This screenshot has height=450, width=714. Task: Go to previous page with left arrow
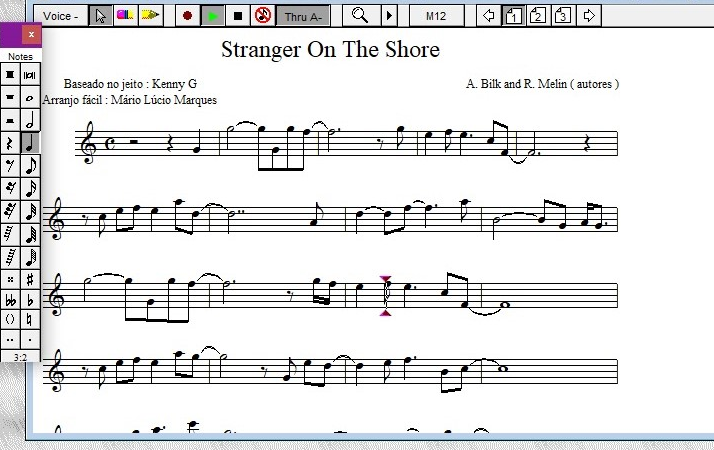(x=488, y=15)
